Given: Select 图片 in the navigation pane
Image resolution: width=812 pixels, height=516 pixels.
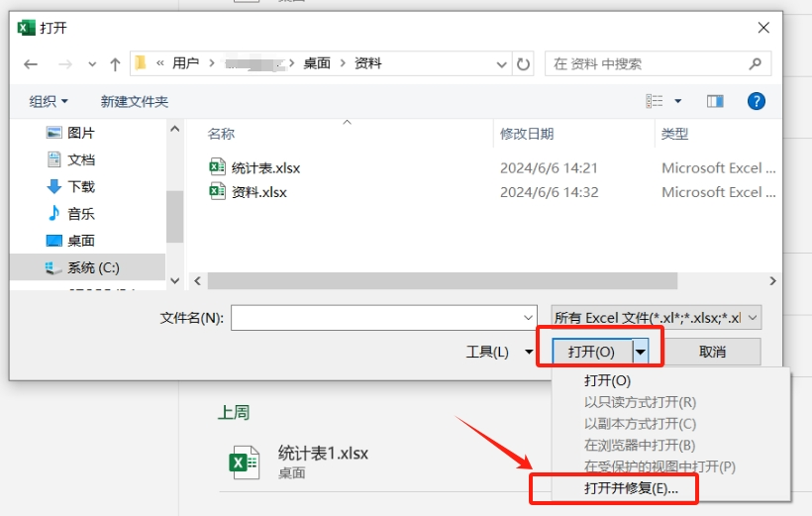Looking at the screenshot, I should click(81, 133).
